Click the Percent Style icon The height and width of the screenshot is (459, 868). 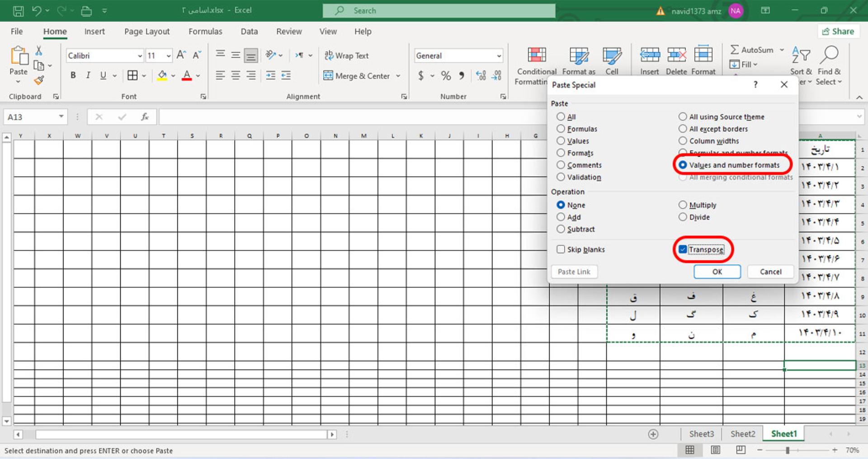coord(446,75)
